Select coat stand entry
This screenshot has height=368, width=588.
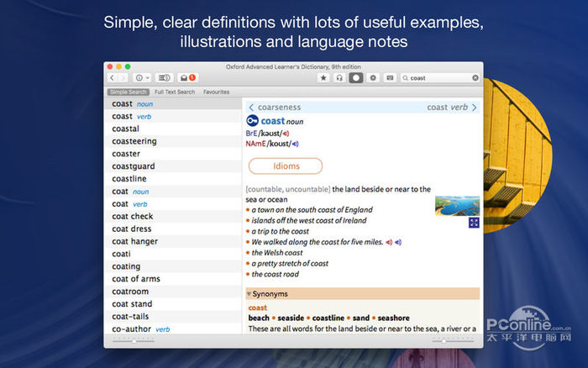tap(173, 304)
